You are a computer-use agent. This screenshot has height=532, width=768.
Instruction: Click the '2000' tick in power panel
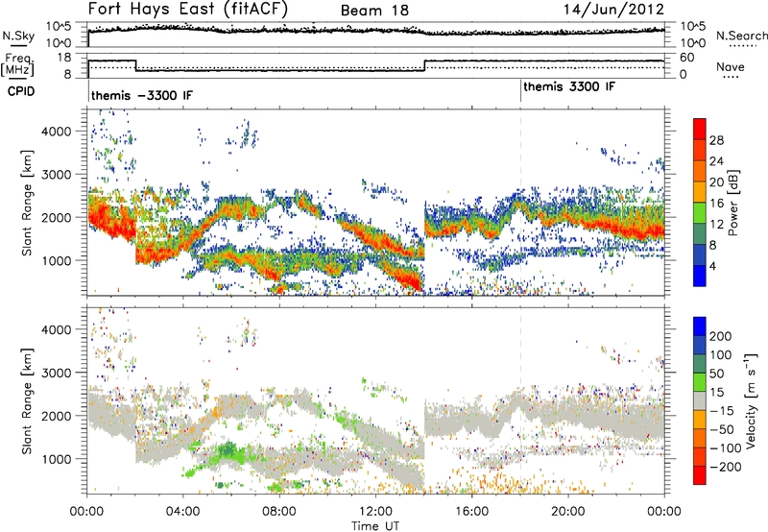(x=57, y=217)
